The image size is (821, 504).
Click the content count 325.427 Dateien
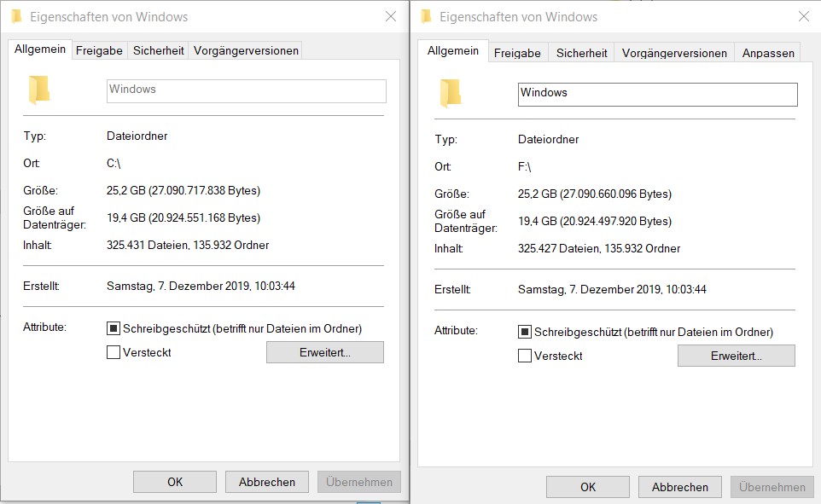tap(559, 249)
